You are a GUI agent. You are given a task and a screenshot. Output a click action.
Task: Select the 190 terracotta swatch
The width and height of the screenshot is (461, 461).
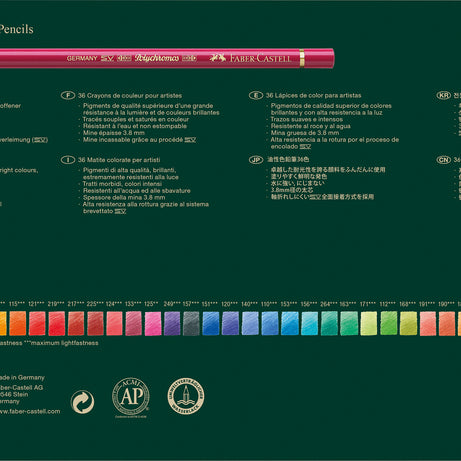[447, 323]
